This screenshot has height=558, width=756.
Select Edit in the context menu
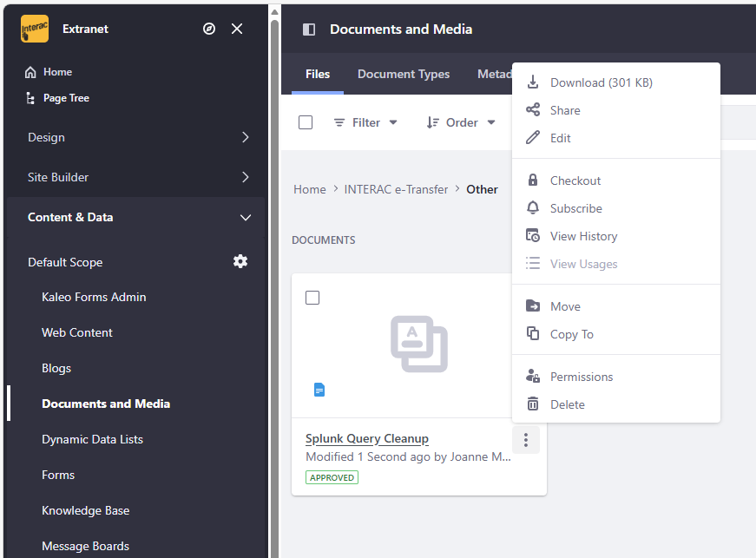point(616,138)
